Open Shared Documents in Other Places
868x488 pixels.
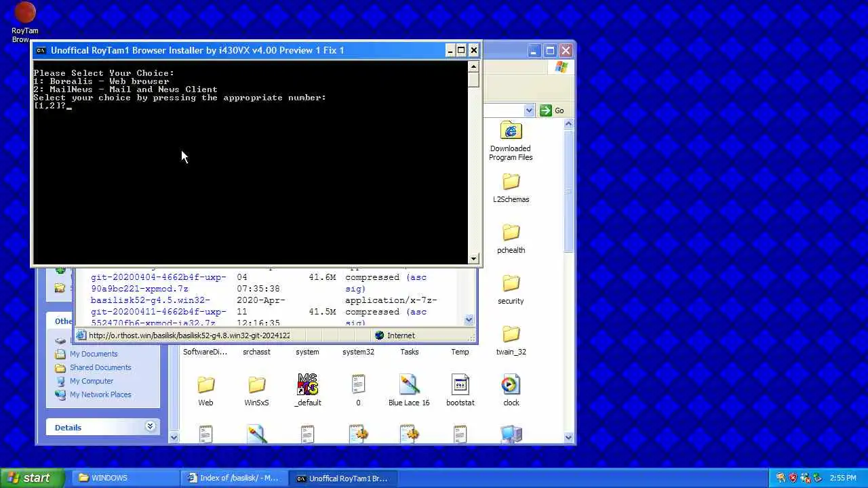(x=100, y=367)
